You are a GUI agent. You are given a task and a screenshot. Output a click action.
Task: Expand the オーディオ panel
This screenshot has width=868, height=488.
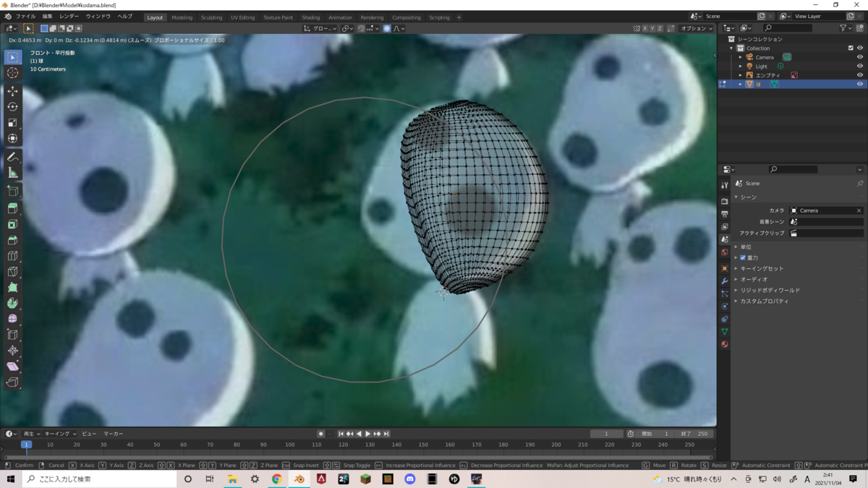753,279
